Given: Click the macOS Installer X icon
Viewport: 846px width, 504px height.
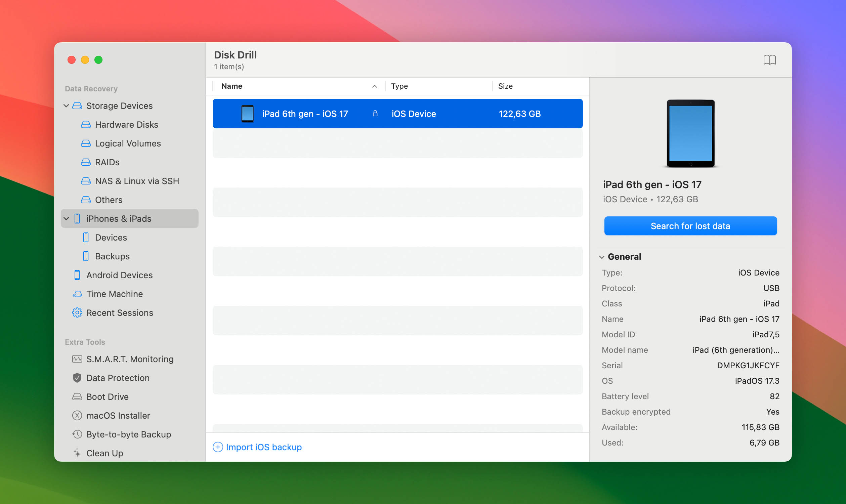Looking at the screenshot, I should click(x=77, y=415).
